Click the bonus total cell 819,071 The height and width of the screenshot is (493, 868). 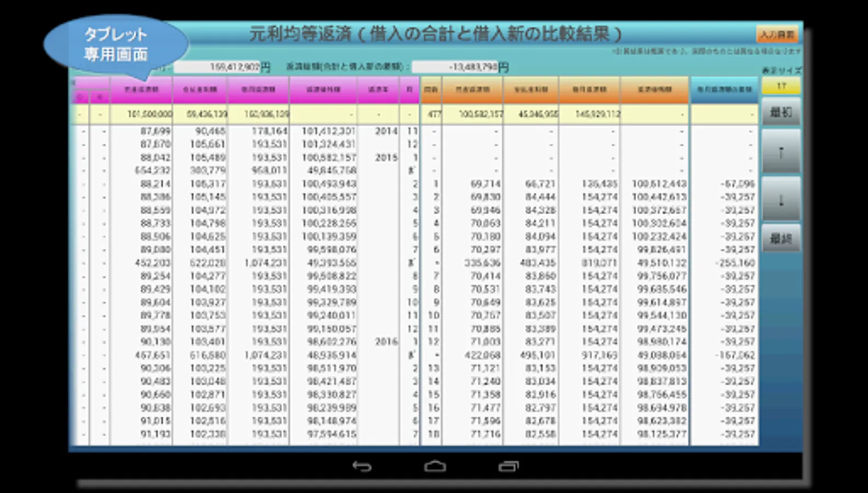pyautogui.click(x=599, y=263)
